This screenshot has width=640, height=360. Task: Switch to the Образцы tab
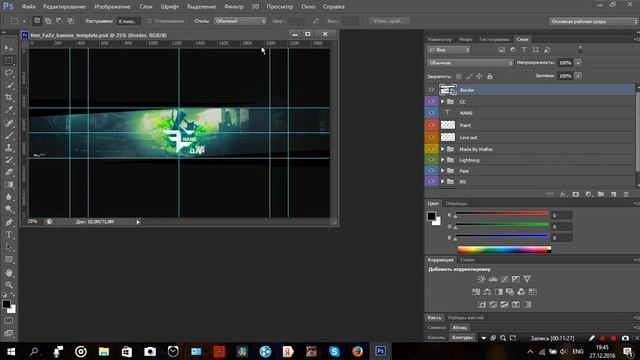coord(456,203)
